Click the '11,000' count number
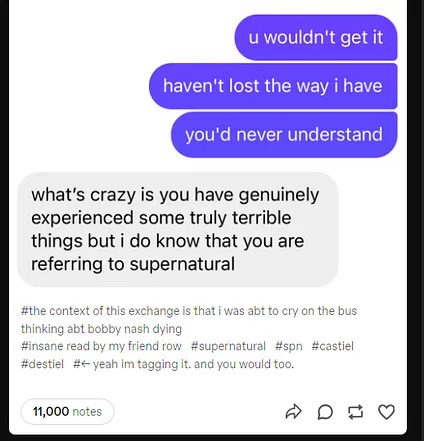 (x=51, y=412)
